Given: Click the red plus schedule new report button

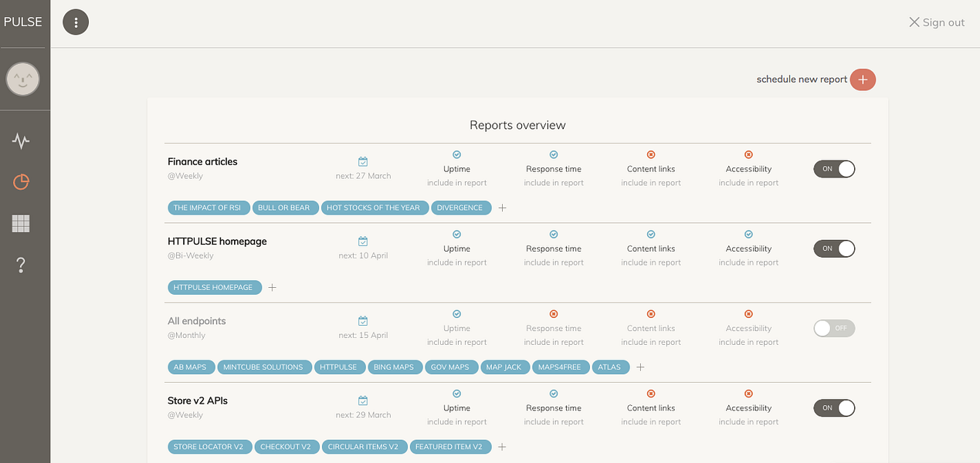Looking at the screenshot, I should click(863, 79).
